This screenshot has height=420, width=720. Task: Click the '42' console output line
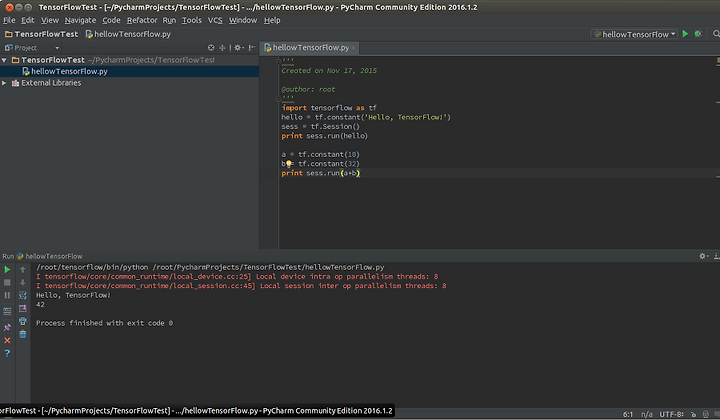coord(40,304)
